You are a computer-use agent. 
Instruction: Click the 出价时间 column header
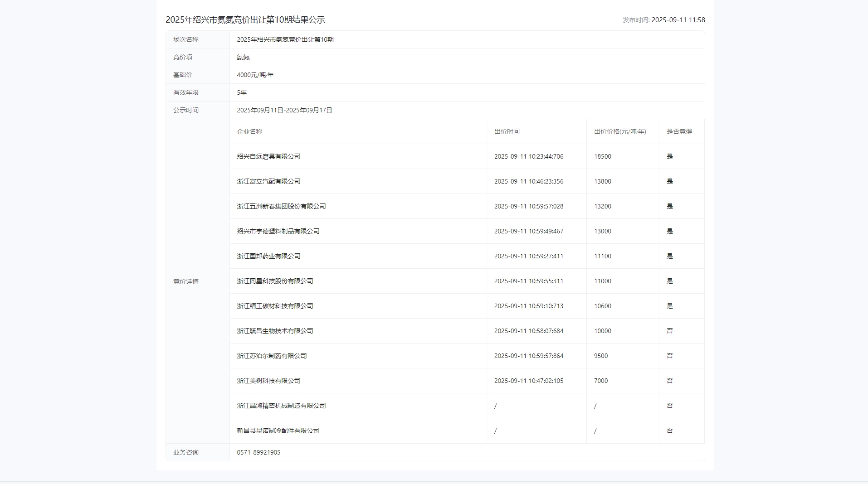coord(507,131)
